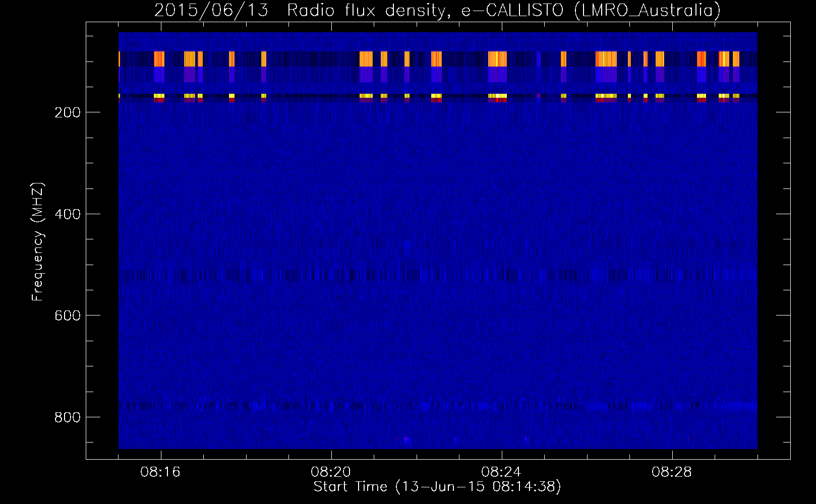Click the 200 frequency tick label
This screenshot has height=504, width=816.
tap(68, 112)
